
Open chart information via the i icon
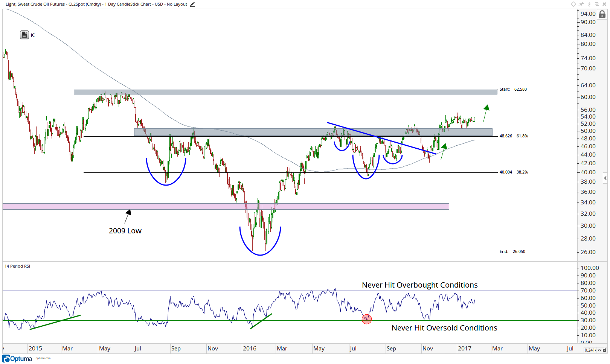(589, 4)
